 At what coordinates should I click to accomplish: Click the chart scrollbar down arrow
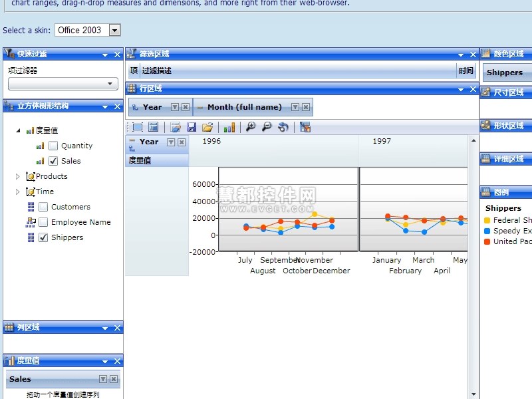click(x=473, y=394)
